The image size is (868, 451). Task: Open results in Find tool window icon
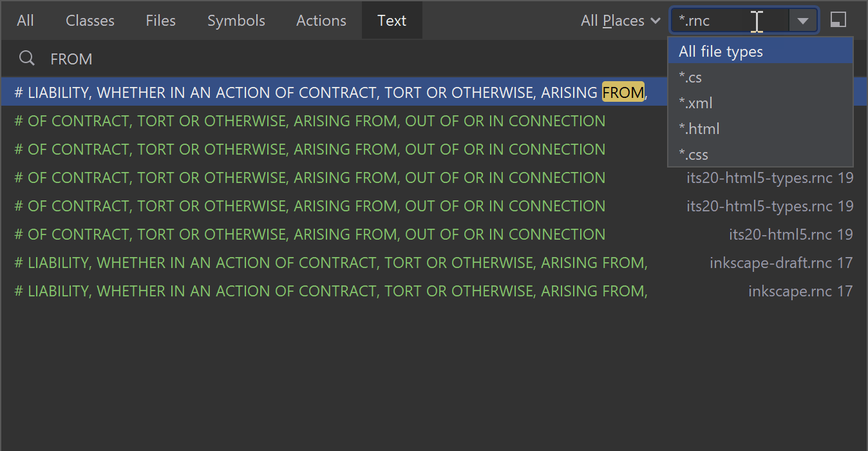[x=838, y=20]
